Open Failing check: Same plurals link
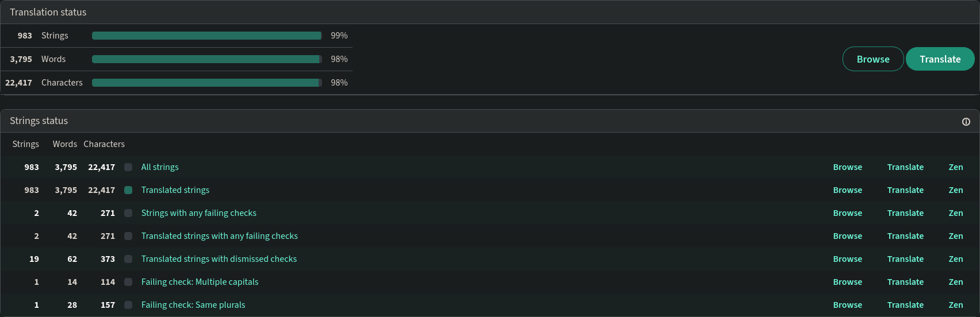Image resolution: width=980 pixels, height=317 pixels. (x=193, y=305)
